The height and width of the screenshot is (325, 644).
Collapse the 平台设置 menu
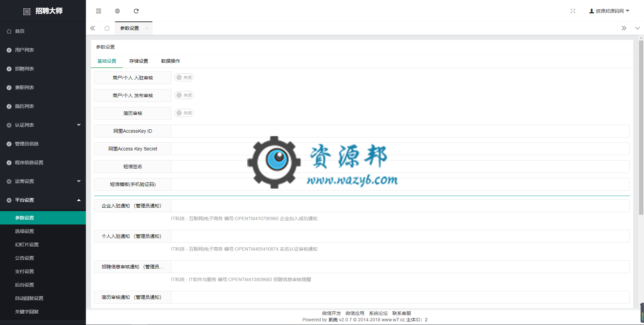[x=43, y=200]
